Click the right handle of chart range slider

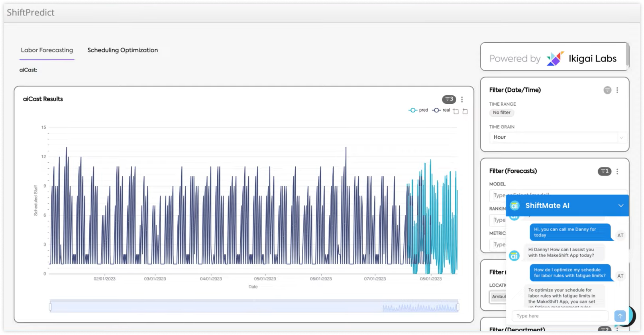coord(458,307)
